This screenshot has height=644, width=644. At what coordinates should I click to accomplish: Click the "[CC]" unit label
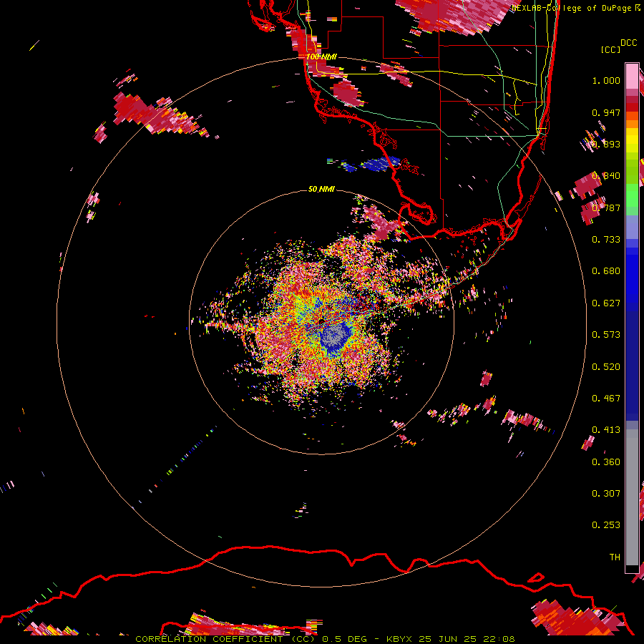(611, 49)
